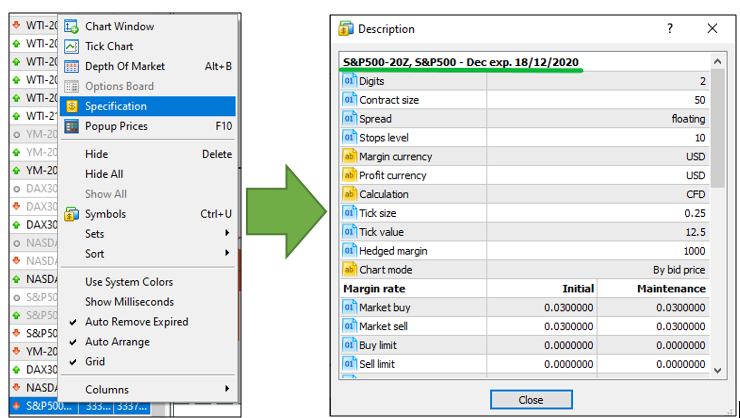The height and width of the screenshot is (418, 740).
Task: Expand the Columns submenu
Action: tap(147, 390)
